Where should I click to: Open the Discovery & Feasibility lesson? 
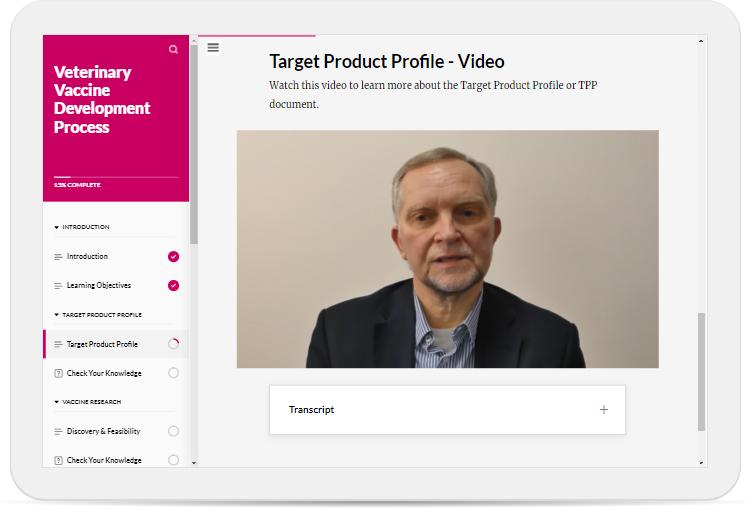tap(103, 432)
